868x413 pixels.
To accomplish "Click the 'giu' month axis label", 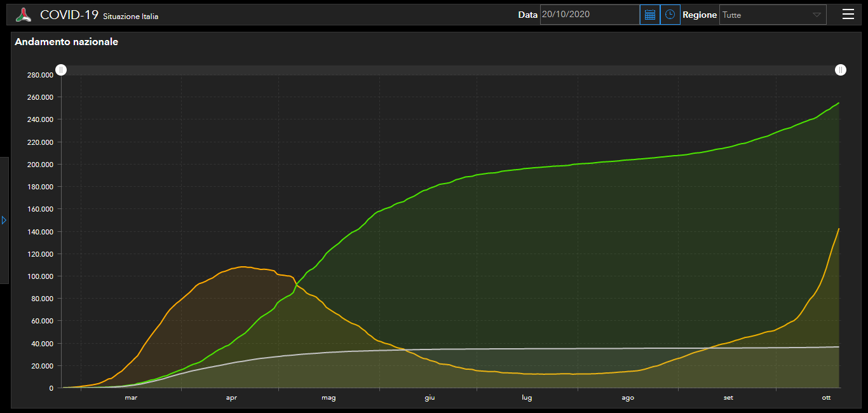I will coord(430,398).
